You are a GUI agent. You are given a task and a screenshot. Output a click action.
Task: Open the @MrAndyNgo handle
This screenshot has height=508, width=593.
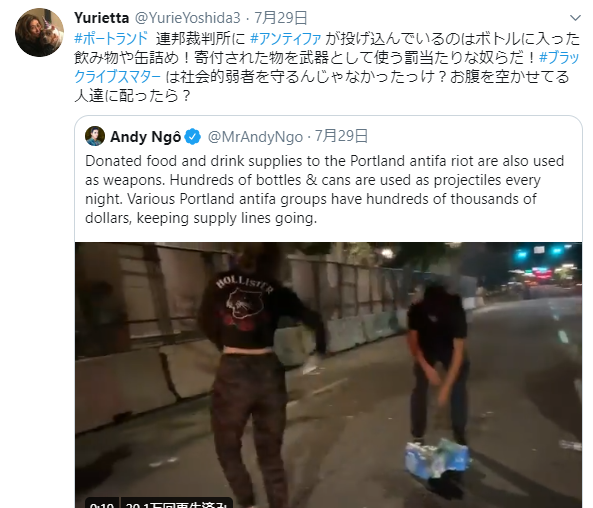pyautogui.click(x=255, y=137)
